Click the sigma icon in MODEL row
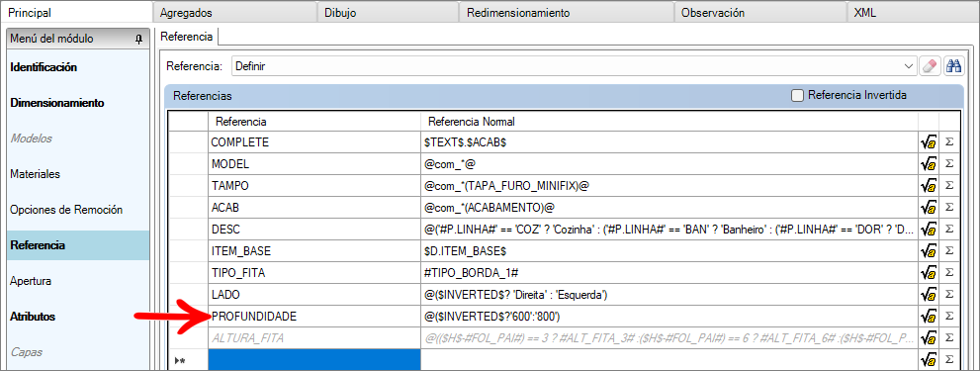 pyautogui.click(x=948, y=164)
